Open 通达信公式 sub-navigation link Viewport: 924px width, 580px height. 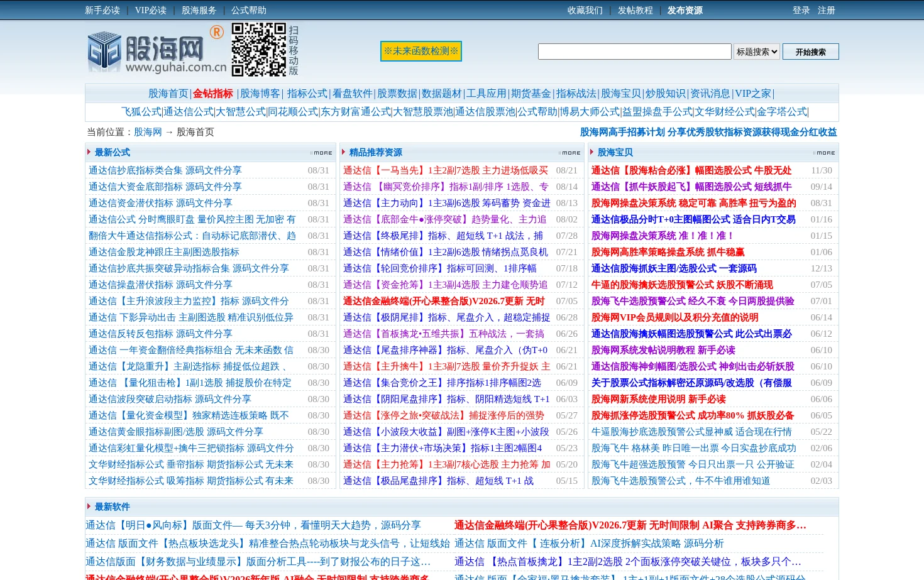[189, 112]
